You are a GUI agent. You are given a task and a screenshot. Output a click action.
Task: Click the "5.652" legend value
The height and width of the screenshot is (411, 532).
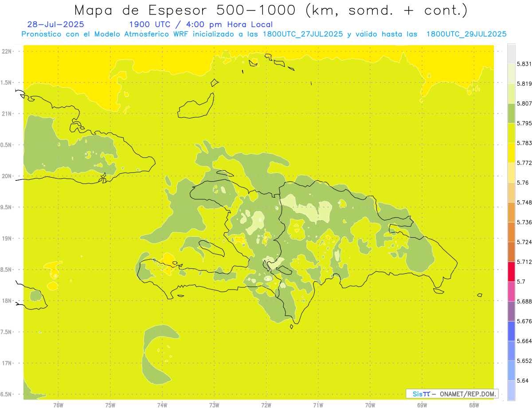(x=524, y=361)
